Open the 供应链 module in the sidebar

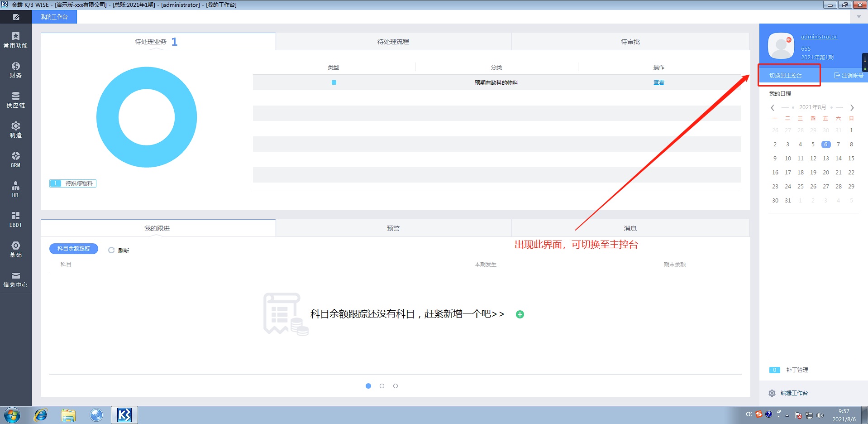pyautogui.click(x=15, y=100)
